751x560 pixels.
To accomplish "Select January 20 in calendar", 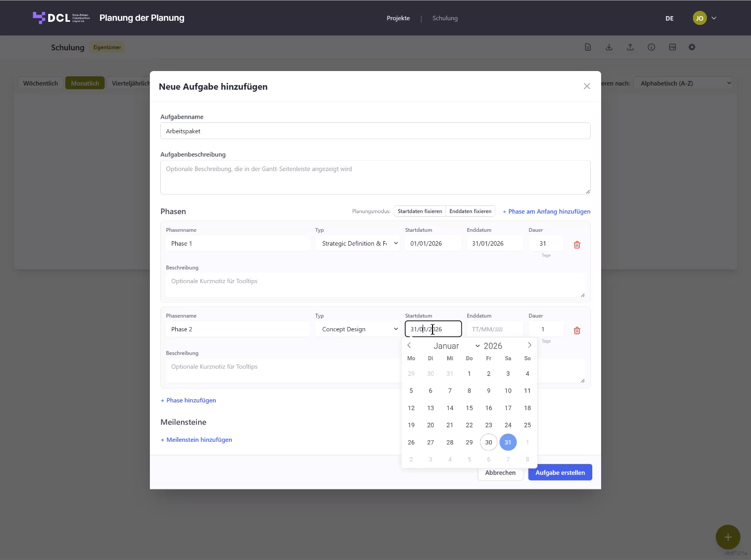I will (x=430, y=425).
